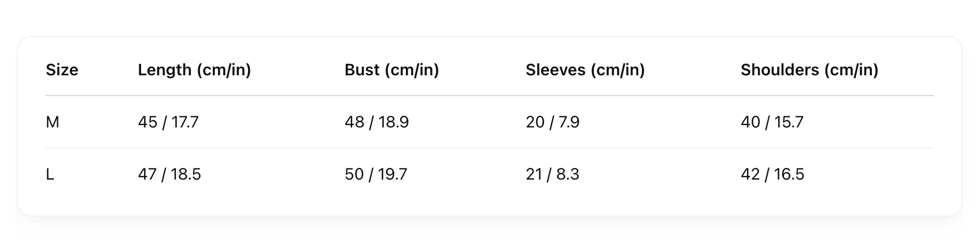The width and height of the screenshot is (980, 241).
Task: Click the Sleeves (cm/in) column header
Action: pos(585,70)
